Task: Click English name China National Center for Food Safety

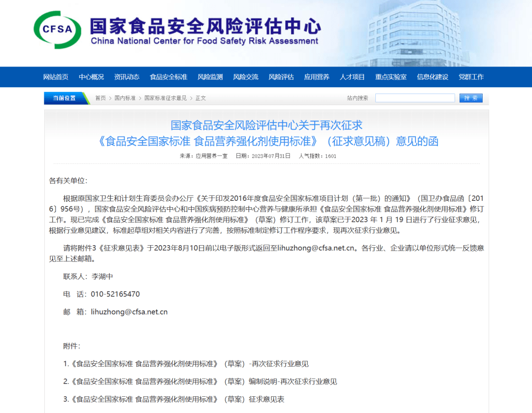Action: click(x=204, y=41)
